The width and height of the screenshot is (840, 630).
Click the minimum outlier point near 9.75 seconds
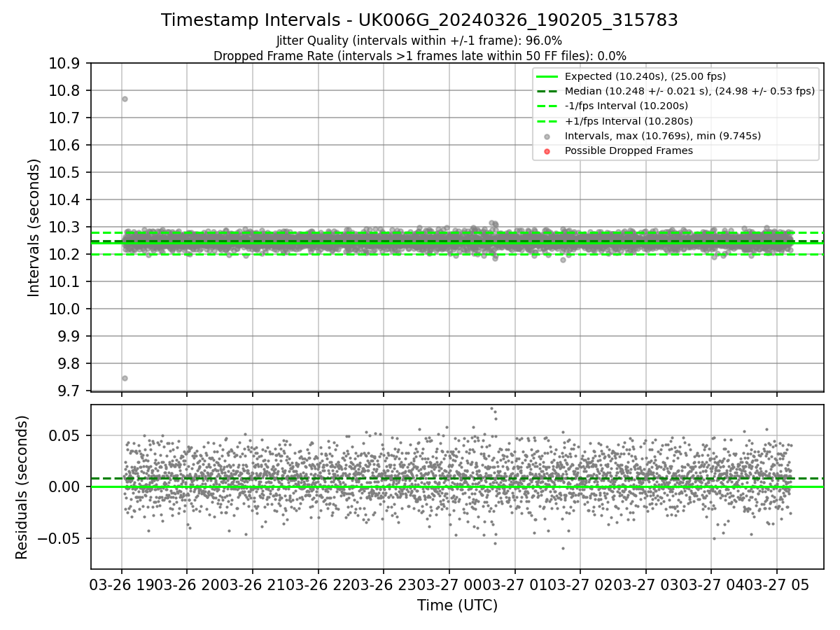[125, 378]
